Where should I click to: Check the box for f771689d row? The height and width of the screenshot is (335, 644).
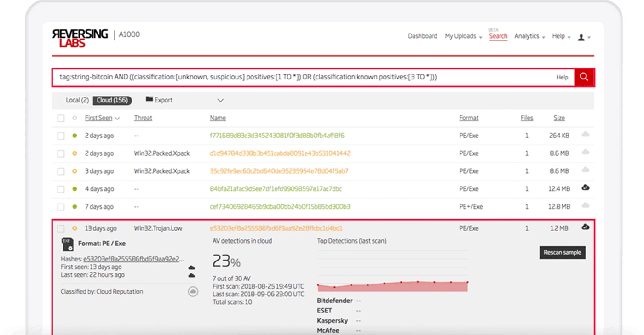(x=61, y=136)
